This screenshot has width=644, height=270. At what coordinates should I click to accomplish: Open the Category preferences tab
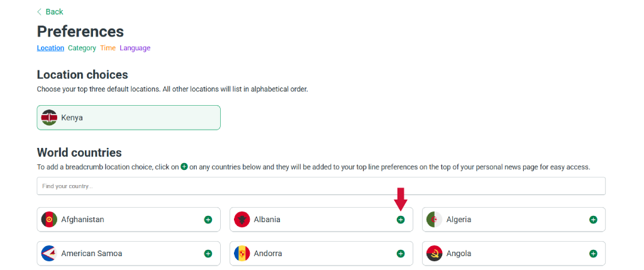82,48
